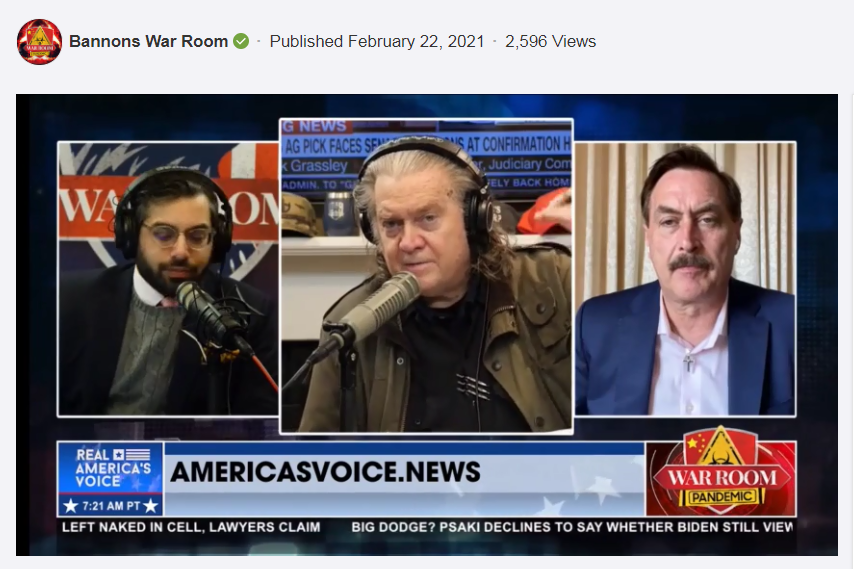Click the War Room Pandemic logo in video
This screenshot has height=569, width=854.
tap(721, 472)
